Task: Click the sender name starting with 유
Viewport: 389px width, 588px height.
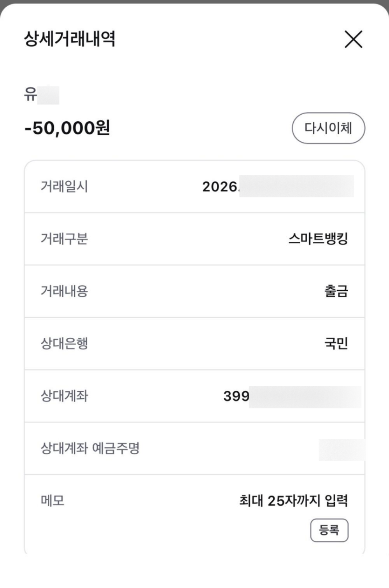Action: coord(41,95)
